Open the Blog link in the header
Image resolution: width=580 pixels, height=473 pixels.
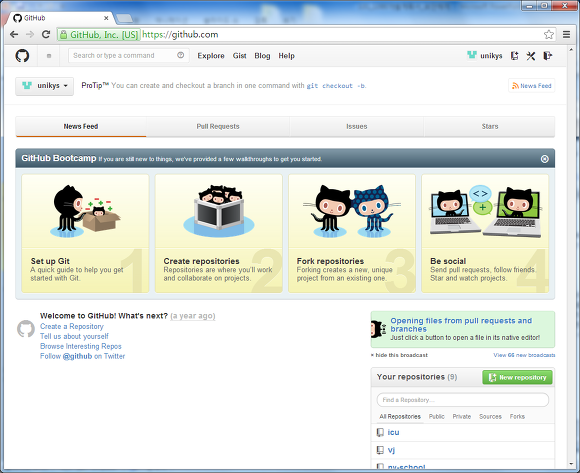[262, 56]
